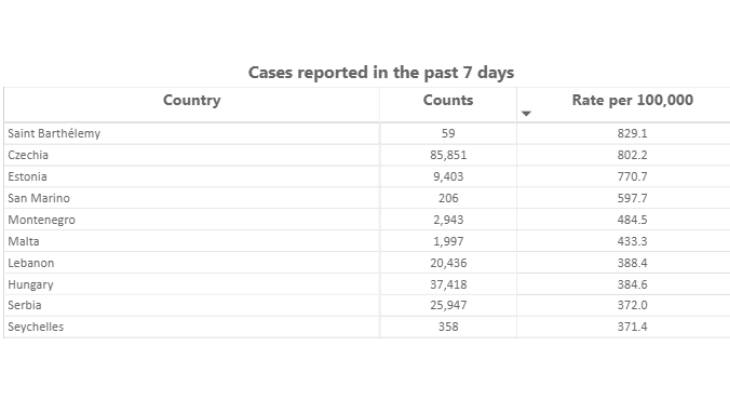Sort by the Country column header
The image size is (730, 400).
click(x=192, y=100)
